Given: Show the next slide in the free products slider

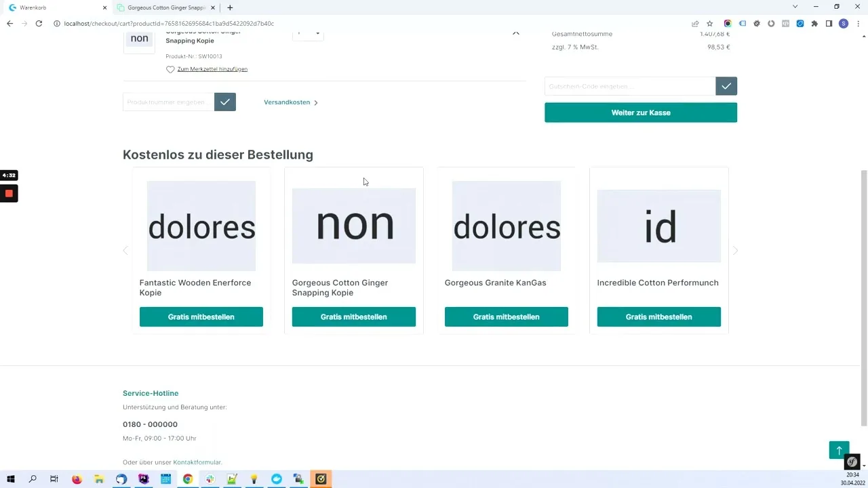Looking at the screenshot, I should point(735,251).
